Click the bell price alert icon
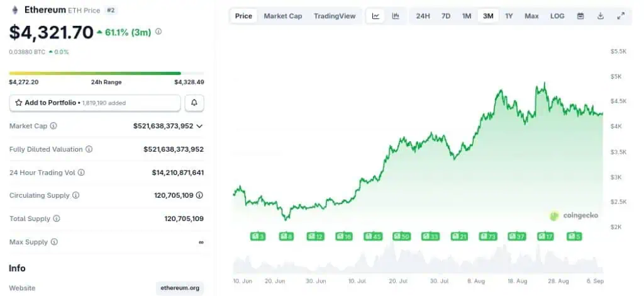The image size is (644, 296). point(194,103)
